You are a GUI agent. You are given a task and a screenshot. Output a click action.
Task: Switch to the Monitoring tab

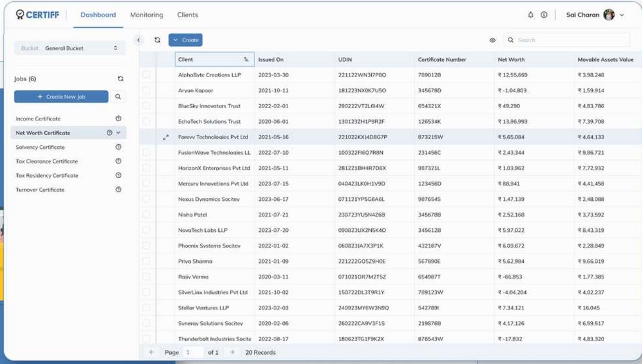point(146,15)
